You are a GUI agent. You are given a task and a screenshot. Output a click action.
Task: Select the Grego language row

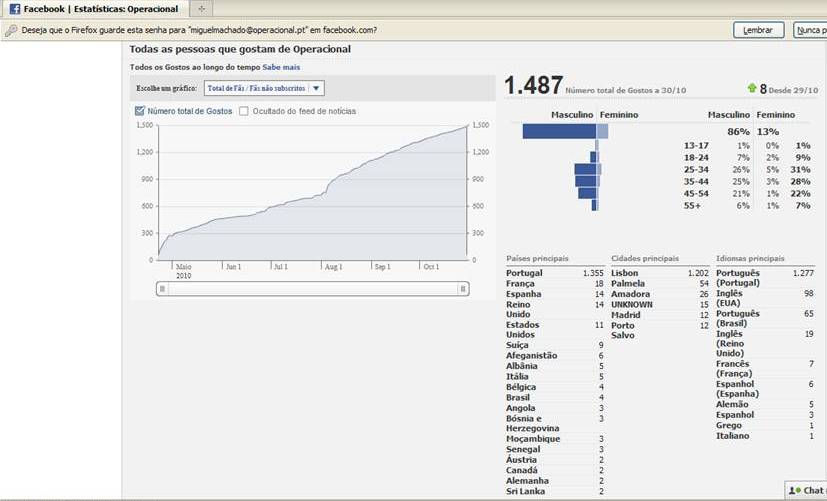tap(765, 426)
